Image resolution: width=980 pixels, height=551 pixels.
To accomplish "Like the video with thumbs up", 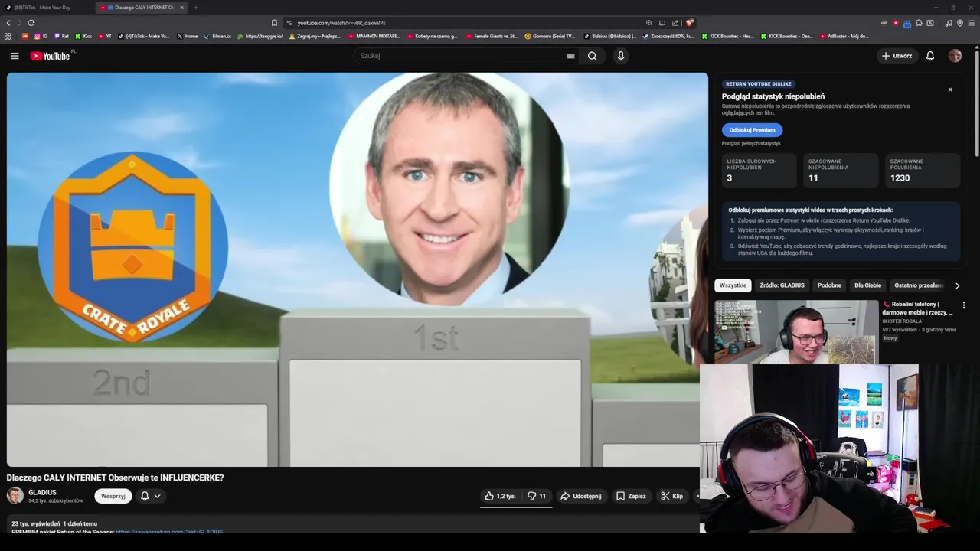I will pos(500,496).
